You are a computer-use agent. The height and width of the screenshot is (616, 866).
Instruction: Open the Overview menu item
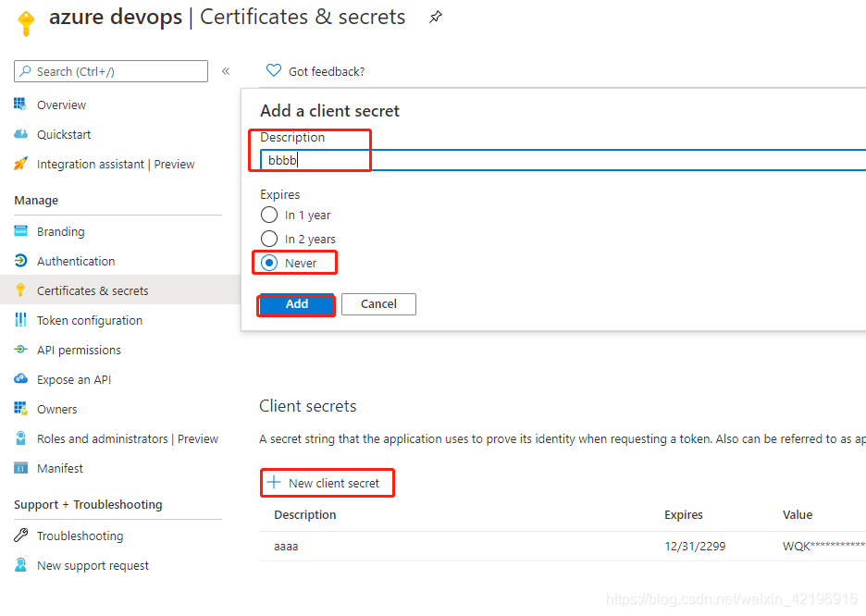pos(61,105)
